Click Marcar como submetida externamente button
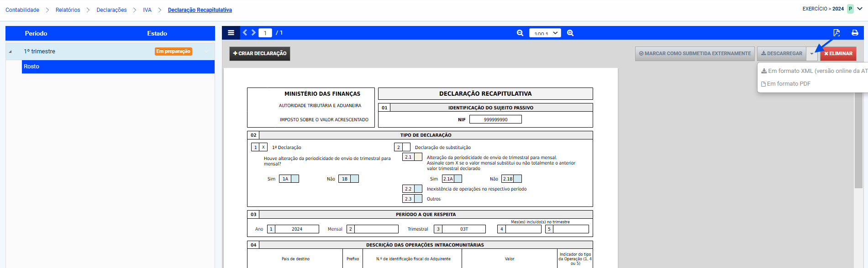Image resolution: width=868 pixels, height=268 pixels. [694, 54]
